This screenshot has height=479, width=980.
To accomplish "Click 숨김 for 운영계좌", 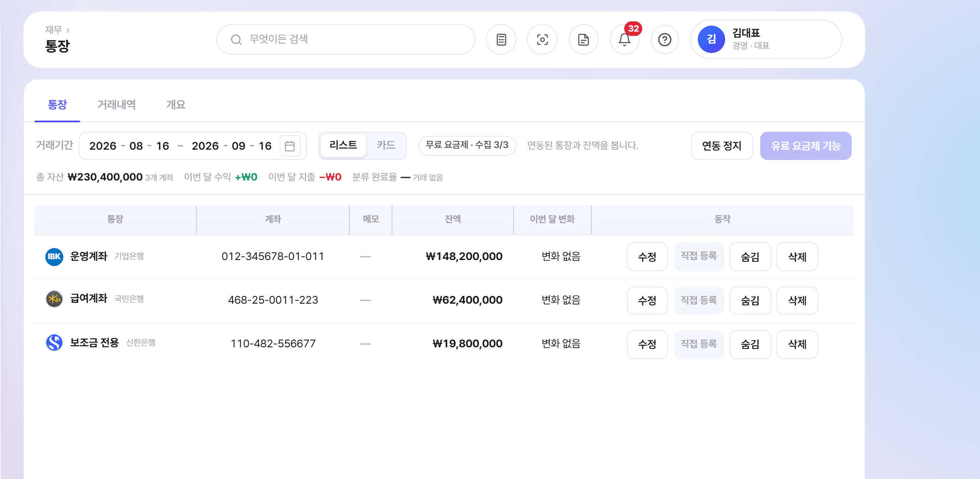I will click(x=750, y=257).
